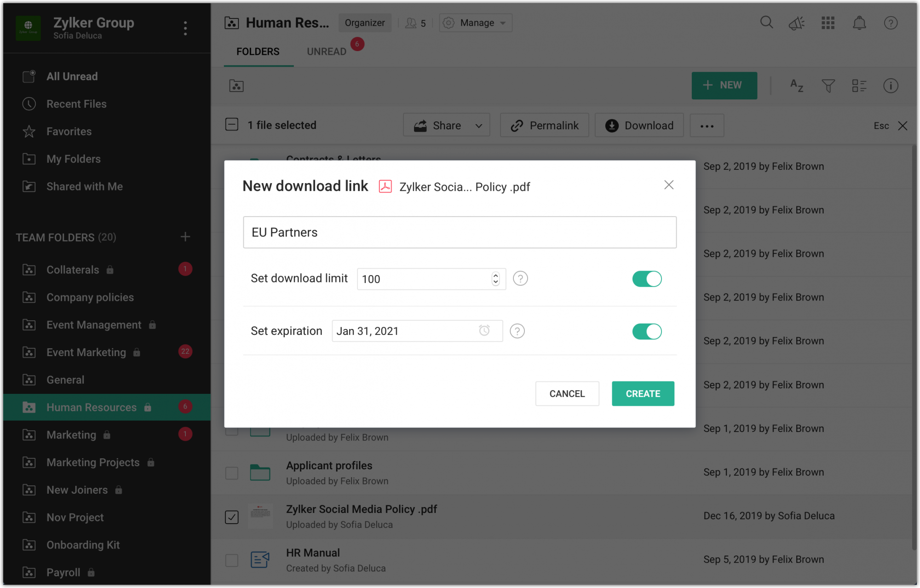Viewport: 920px width, 588px height.
Task: Open the filter icon in the toolbar
Action: pos(828,86)
